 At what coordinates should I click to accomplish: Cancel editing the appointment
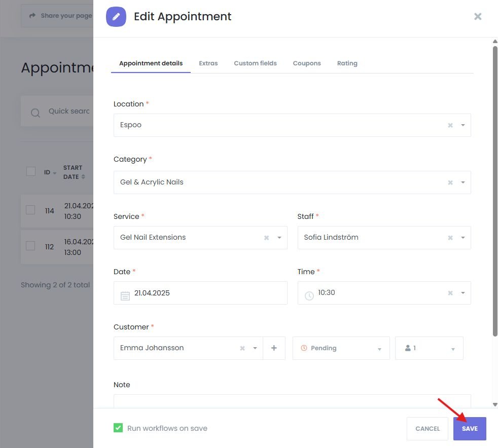tap(427, 428)
